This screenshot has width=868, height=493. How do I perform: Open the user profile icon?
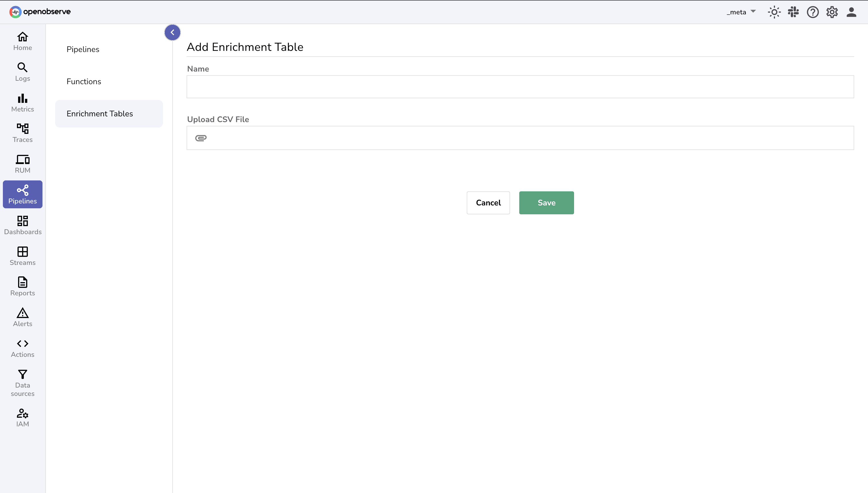click(852, 12)
